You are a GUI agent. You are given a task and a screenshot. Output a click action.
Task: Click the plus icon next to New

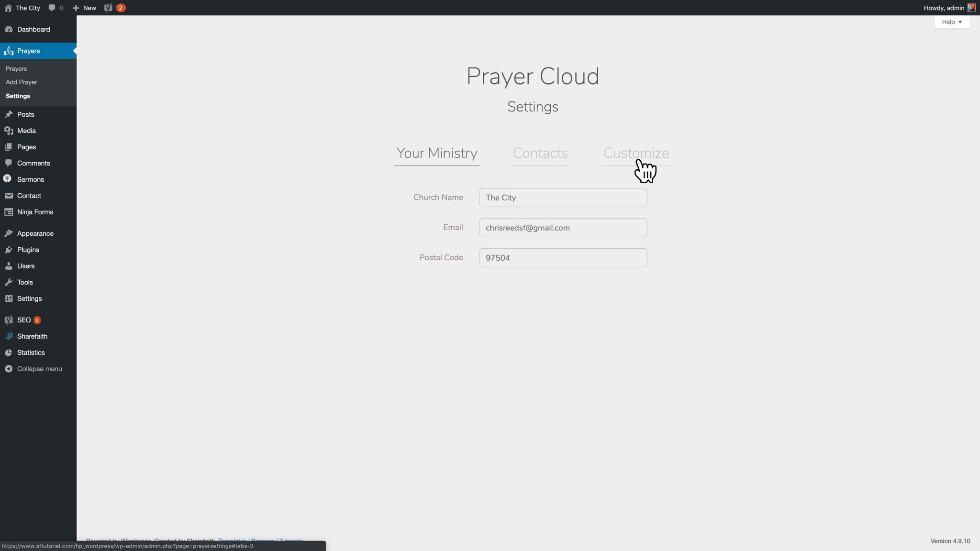click(x=76, y=8)
